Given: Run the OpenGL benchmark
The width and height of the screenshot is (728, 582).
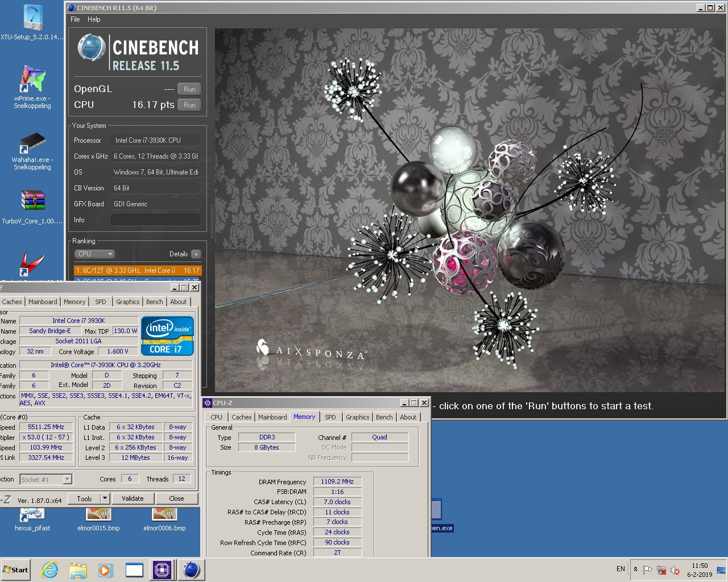Looking at the screenshot, I should coord(189,89).
